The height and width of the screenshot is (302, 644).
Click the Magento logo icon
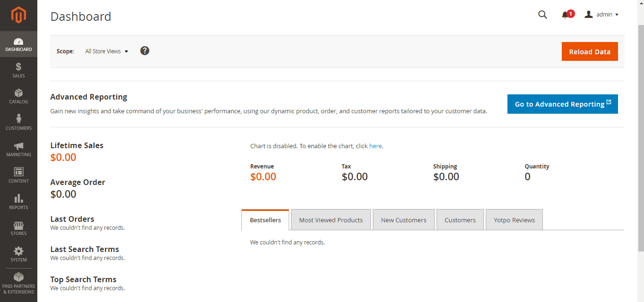coord(18,15)
